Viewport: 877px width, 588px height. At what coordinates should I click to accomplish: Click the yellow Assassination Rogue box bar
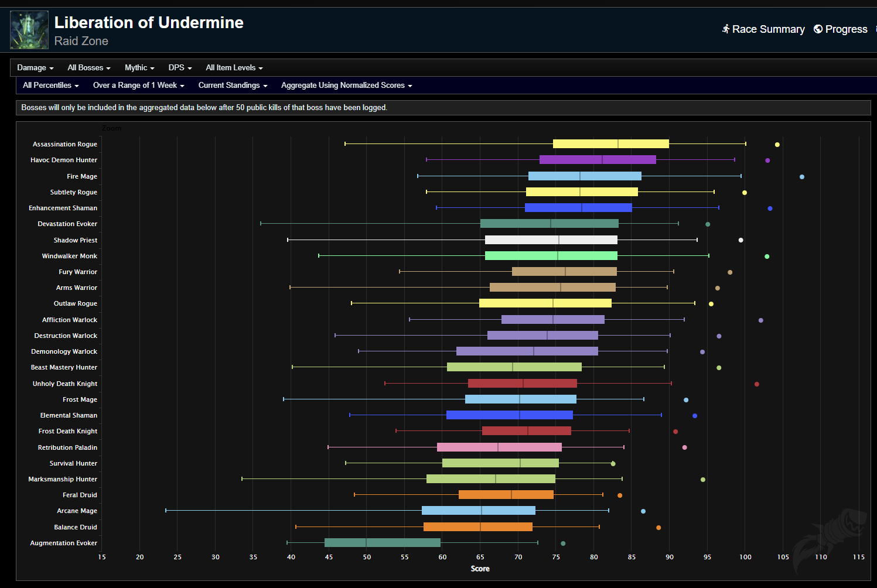pos(610,144)
